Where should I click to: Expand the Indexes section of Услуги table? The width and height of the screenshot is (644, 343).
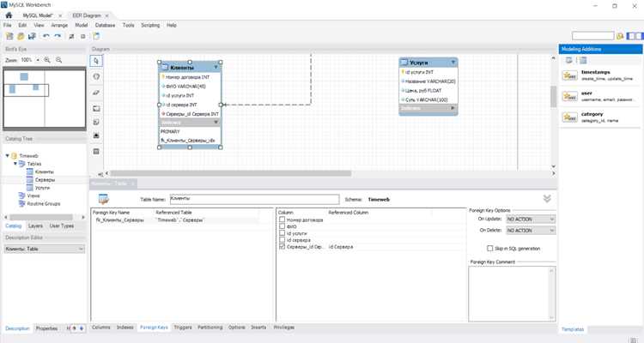[453, 108]
